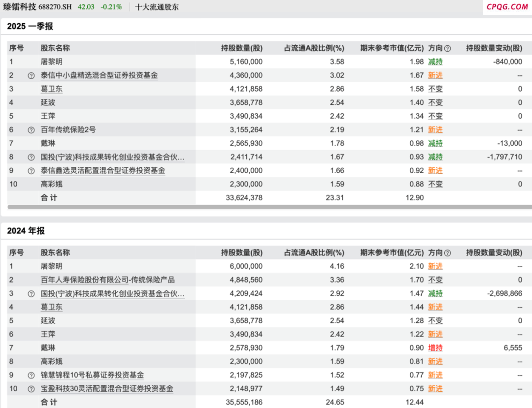This screenshot has width=532, height=408.
Task: Click 减持 direction for 屠黎明 in 2025
Action: point(435,62)
